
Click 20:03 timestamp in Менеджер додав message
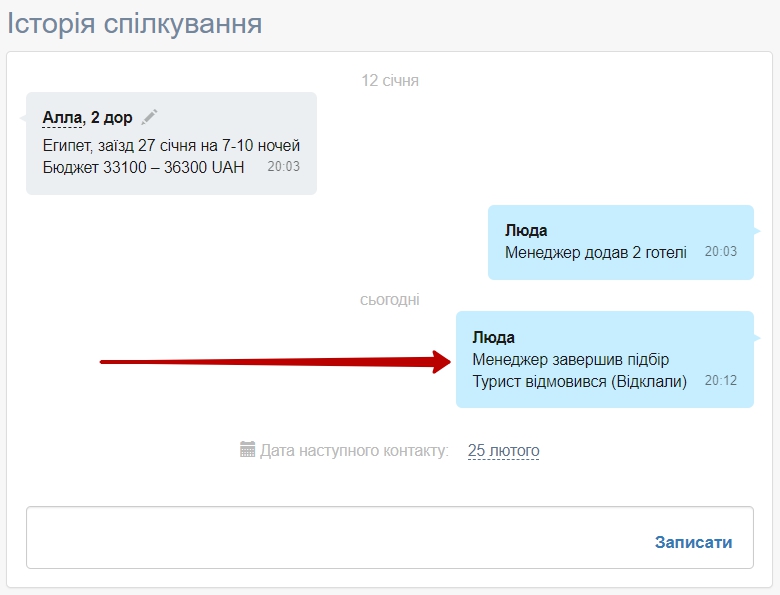(x=721, y=251)
